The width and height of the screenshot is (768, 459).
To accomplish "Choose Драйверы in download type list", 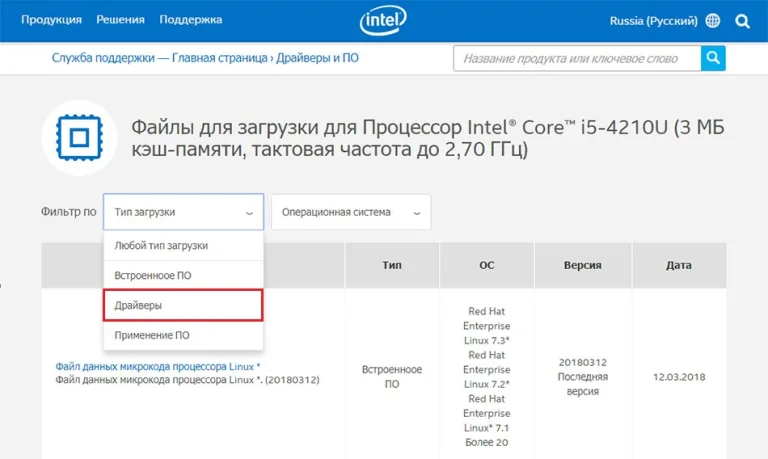I will 183,305.
